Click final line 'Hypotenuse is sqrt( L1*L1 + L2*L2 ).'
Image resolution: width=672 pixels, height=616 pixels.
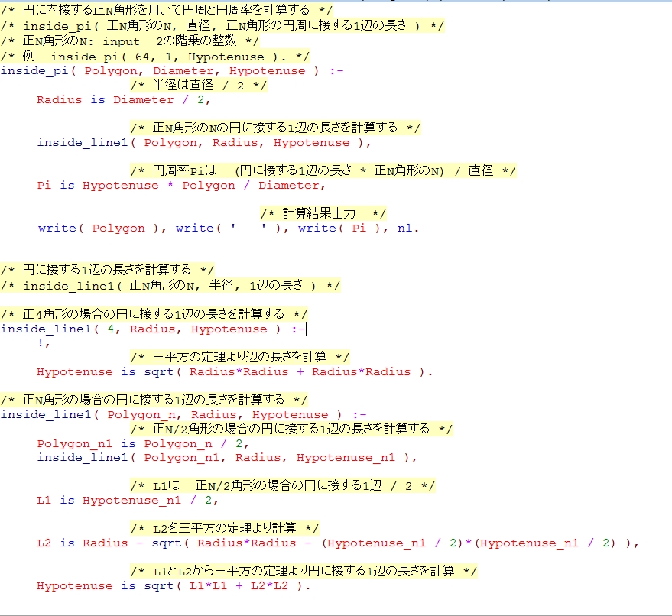click(x=174, y=586)
